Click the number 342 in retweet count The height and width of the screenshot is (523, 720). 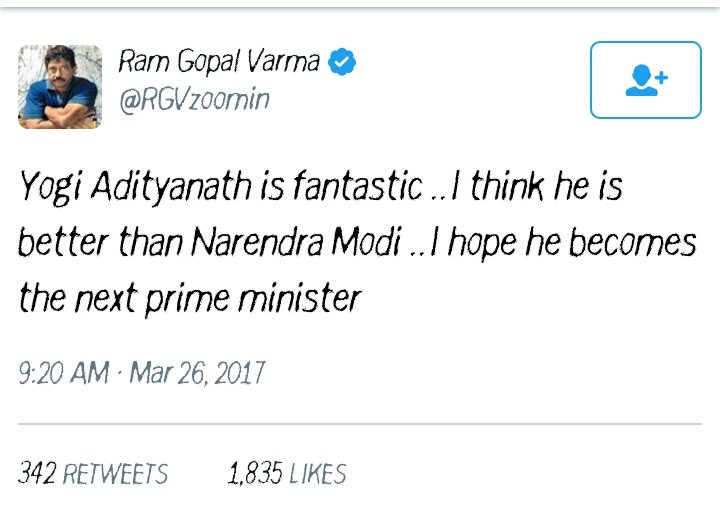[x=37, y=473]
